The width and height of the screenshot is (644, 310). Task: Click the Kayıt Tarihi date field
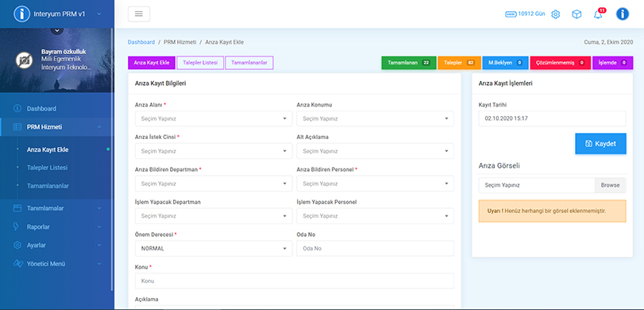552,118
